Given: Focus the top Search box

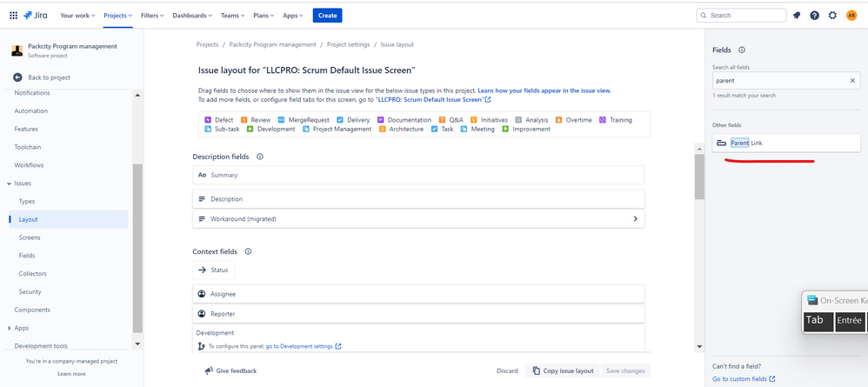Looking at the screenshot, I should 741,16.
